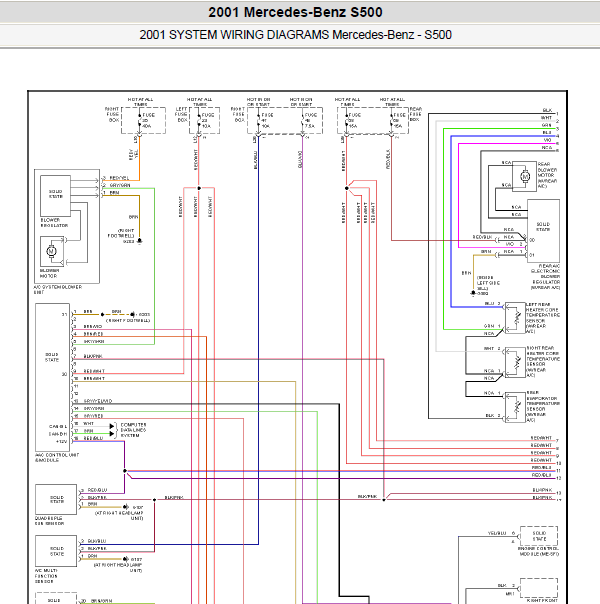Click the BLK/PNK splice dot near the sun sensor
Screen dimensions: 600x604
pyautogui.click(x=154, y=500)
